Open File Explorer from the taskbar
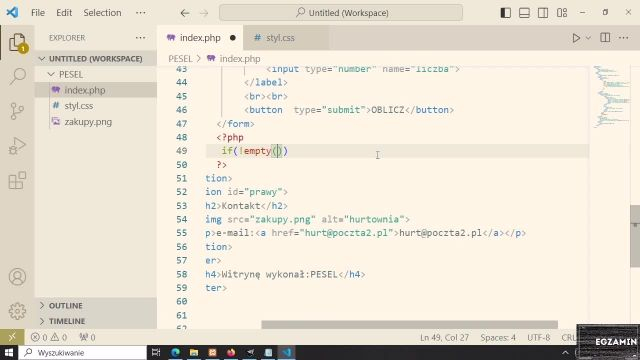Viewport: 640px width, 360px height. point(194,353)
